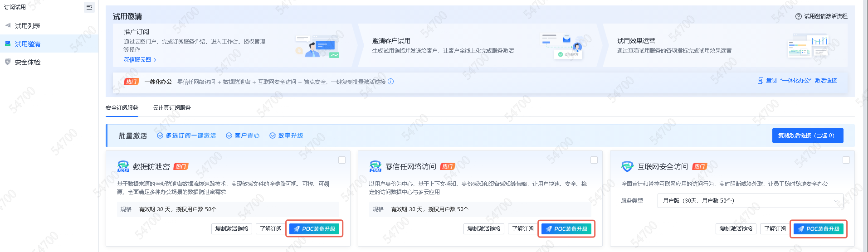The height and width of the screenshot is (252, 868).
Task: Follow the 深信服云图 arrow link
Action: click(x=140, y=60)
